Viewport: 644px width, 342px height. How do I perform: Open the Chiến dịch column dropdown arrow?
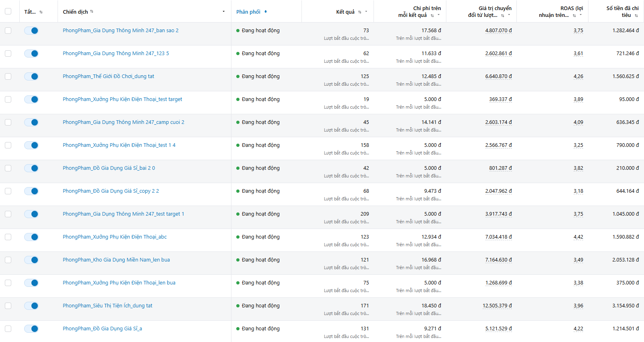click(224, 11)
